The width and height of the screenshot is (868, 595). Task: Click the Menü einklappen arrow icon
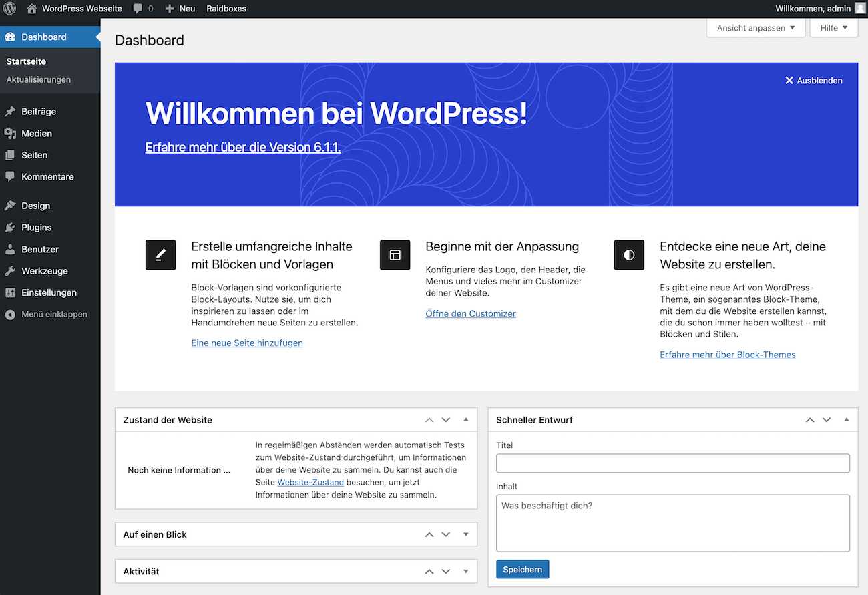(10, 314)
